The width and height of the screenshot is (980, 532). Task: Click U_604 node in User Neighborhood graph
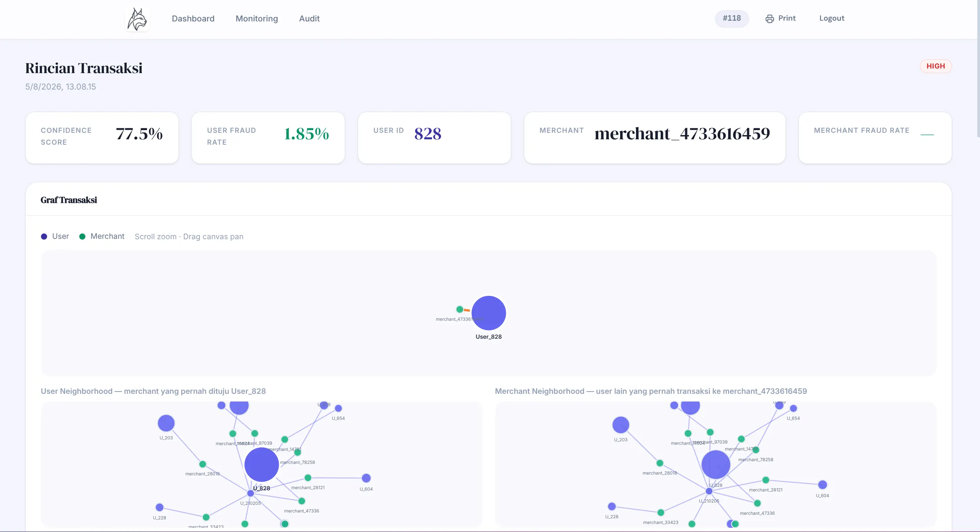366,478
